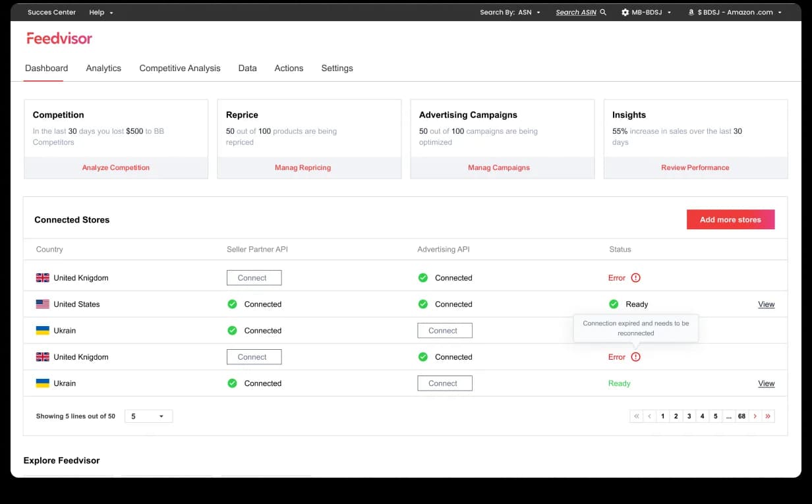The height and width of the screenshot is (504, 812).
Task: Click the Competition card title
Action: 58,115
